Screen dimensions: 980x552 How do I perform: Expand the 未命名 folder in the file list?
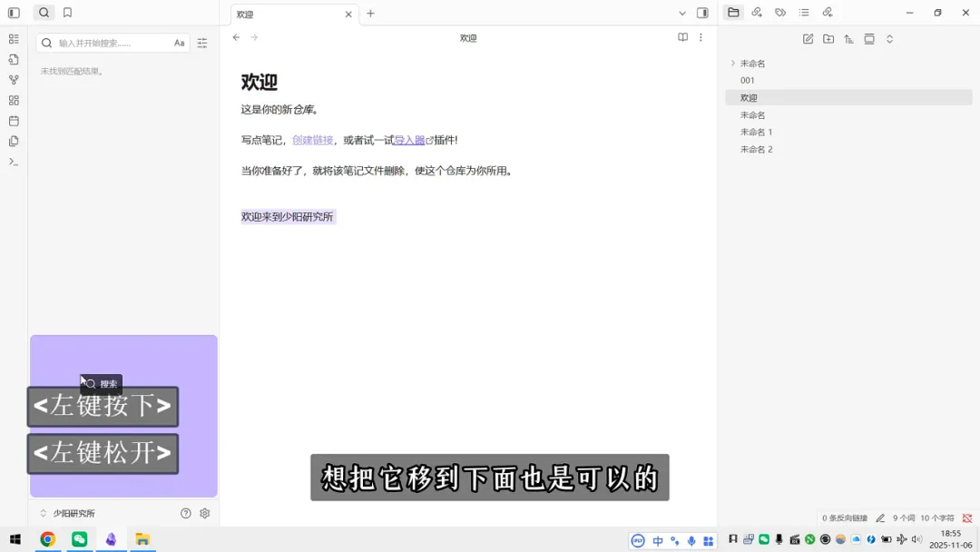click(x=732, y=63)
